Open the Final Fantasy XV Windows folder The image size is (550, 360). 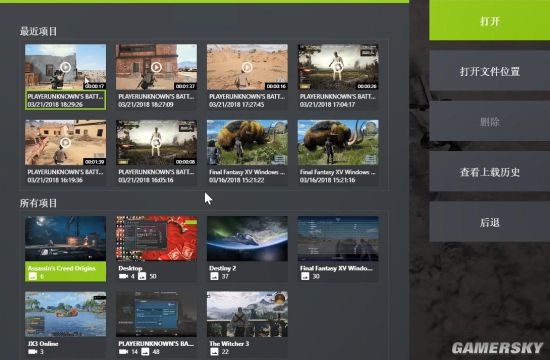point(338,249)
